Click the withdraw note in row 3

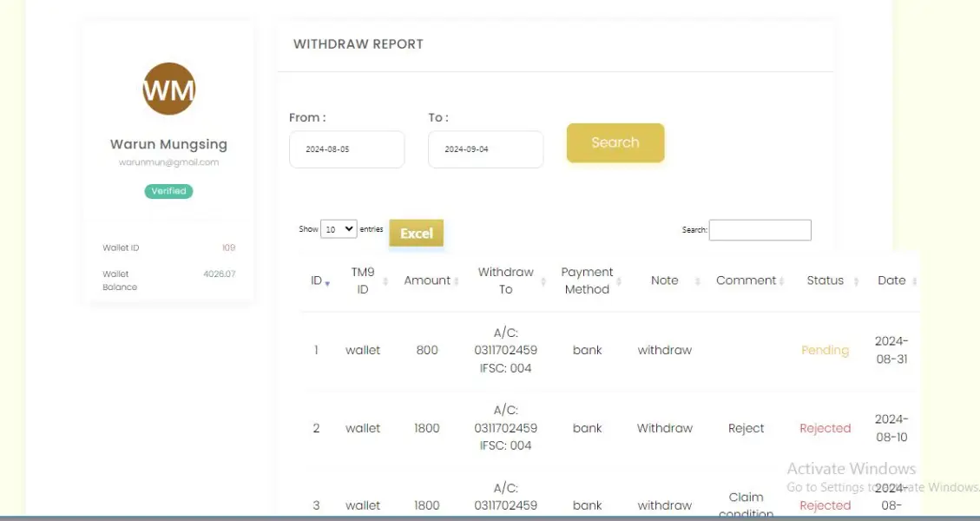[664, 505]
